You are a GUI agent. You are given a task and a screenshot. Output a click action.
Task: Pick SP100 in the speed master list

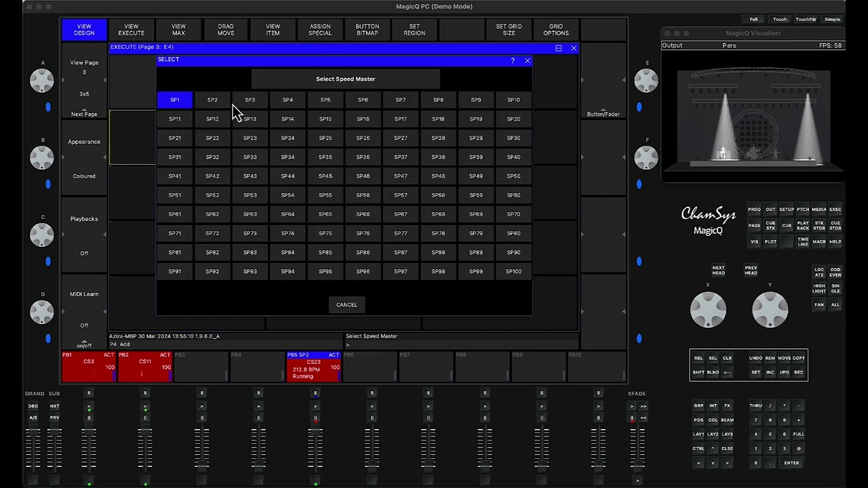(x=513, y=271)
